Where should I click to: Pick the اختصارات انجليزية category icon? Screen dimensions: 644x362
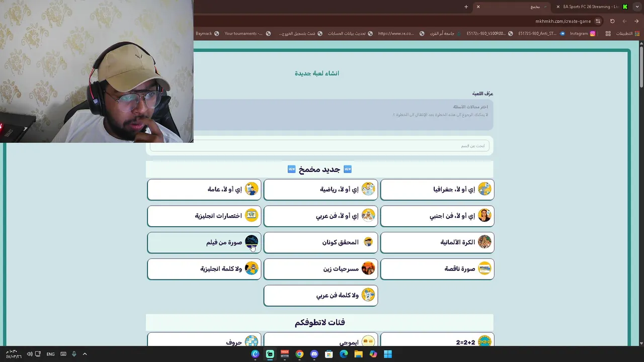tap(252, 216)
